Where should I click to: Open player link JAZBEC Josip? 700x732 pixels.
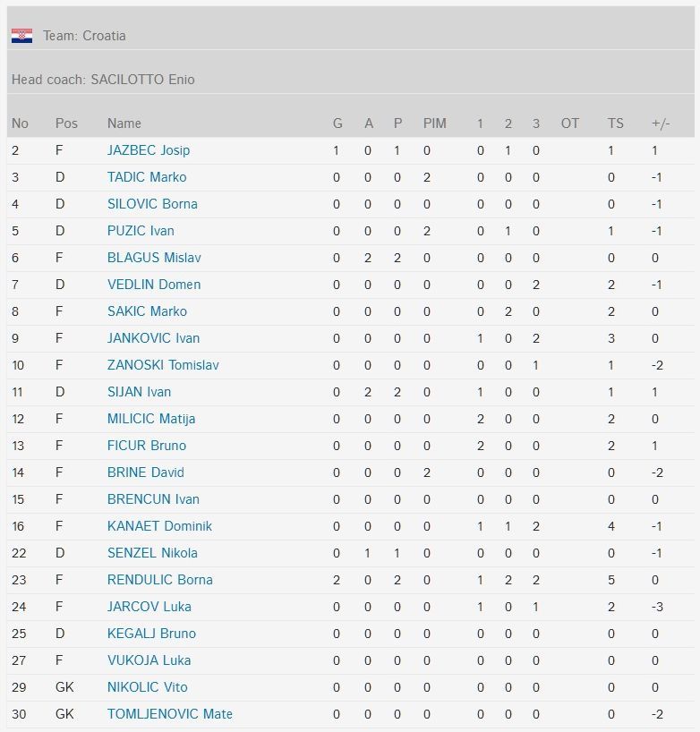[x=149, y=150]
